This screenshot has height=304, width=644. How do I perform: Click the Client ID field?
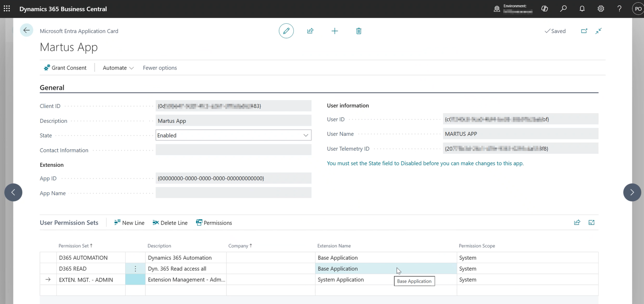(234, 106)
